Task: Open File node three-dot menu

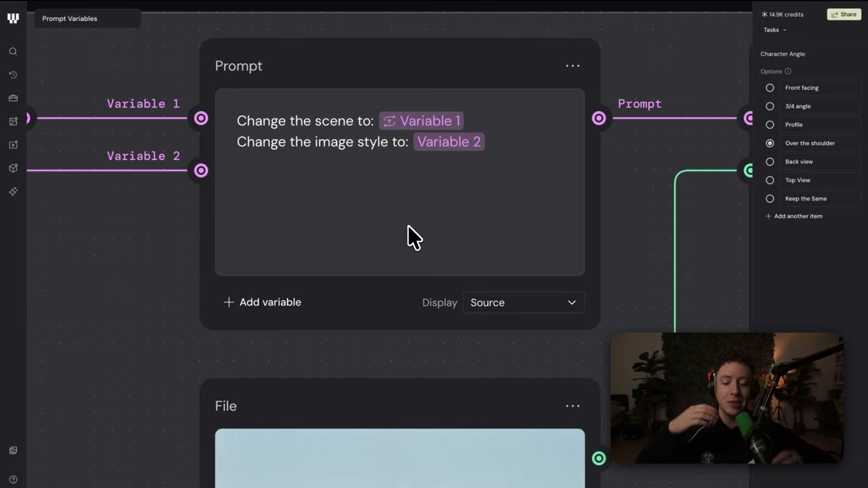Action: 573,406
